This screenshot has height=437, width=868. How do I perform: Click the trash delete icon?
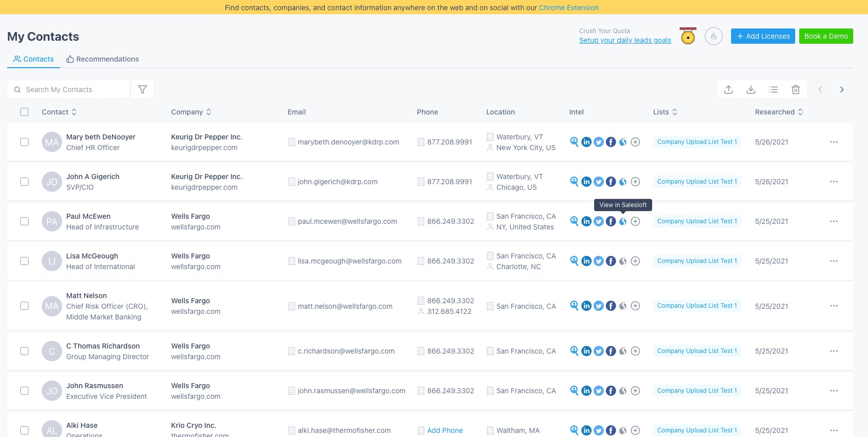[x=796, y=90]
